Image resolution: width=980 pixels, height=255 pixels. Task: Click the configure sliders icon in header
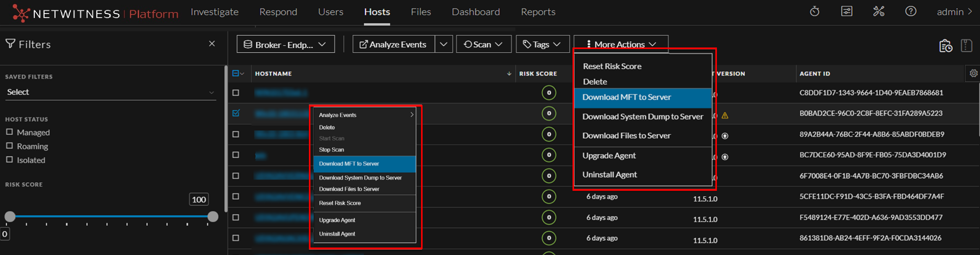click(x=847, y=12)
